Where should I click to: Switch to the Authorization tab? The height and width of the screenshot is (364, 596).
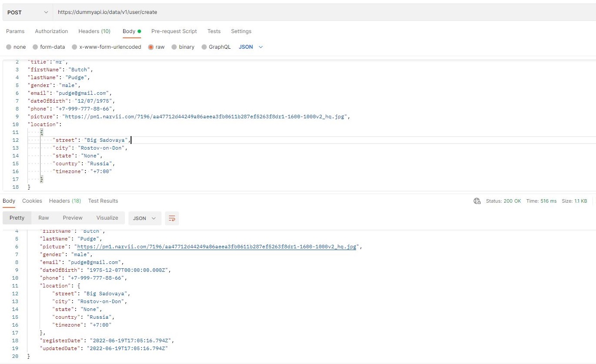[51, 31]
